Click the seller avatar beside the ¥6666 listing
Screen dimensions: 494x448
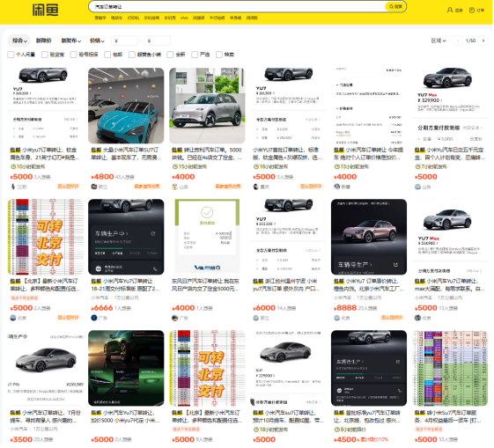point(94,318)
